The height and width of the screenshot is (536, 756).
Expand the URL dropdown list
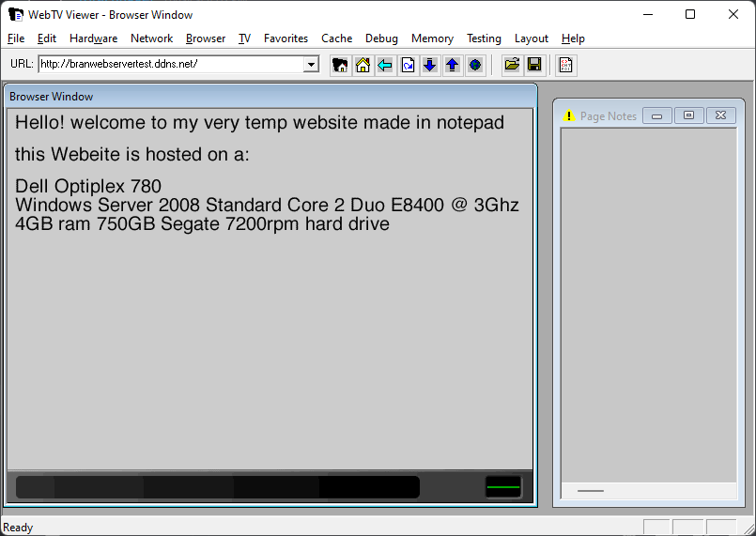tap(312, 65)
